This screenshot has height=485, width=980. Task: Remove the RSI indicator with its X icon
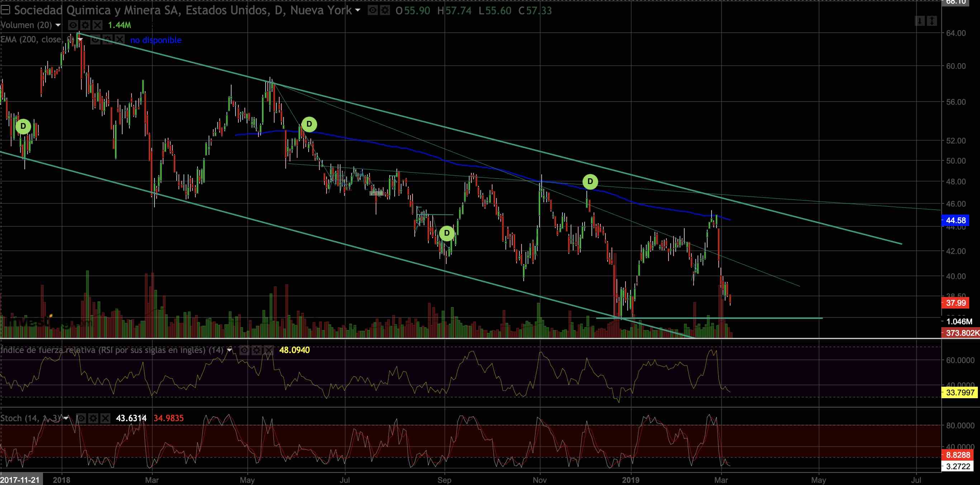(x=268, y=350)
